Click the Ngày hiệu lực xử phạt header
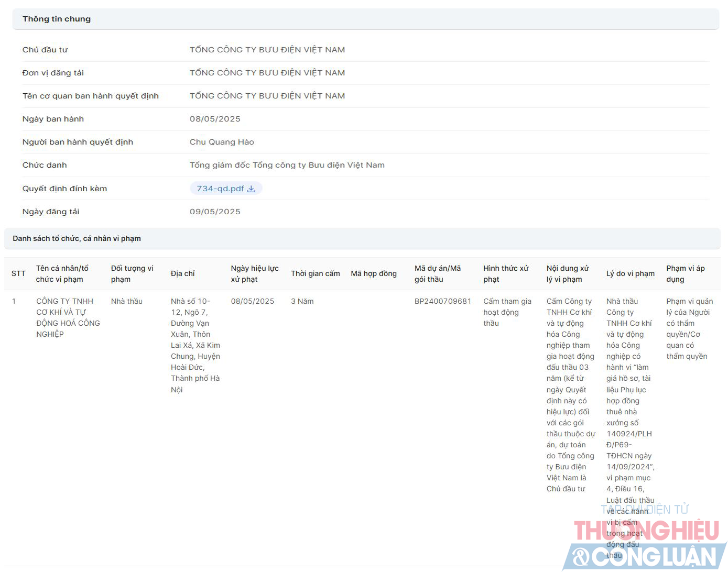Screen dimensions: 728x572 click(x=255, y=273)
